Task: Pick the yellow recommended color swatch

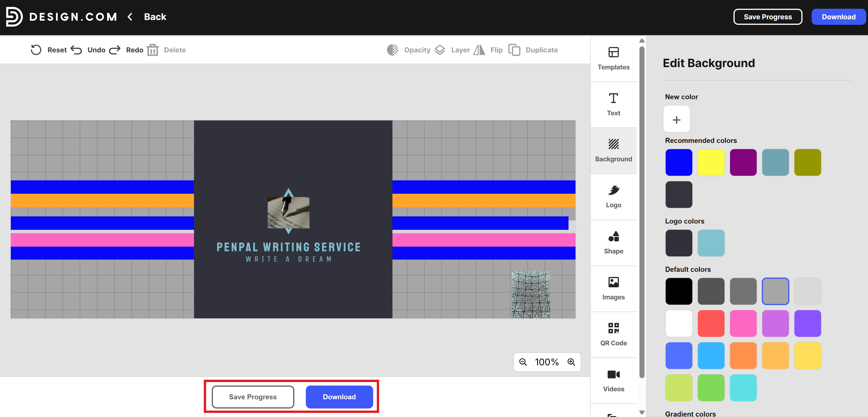Action: [711, 162]
